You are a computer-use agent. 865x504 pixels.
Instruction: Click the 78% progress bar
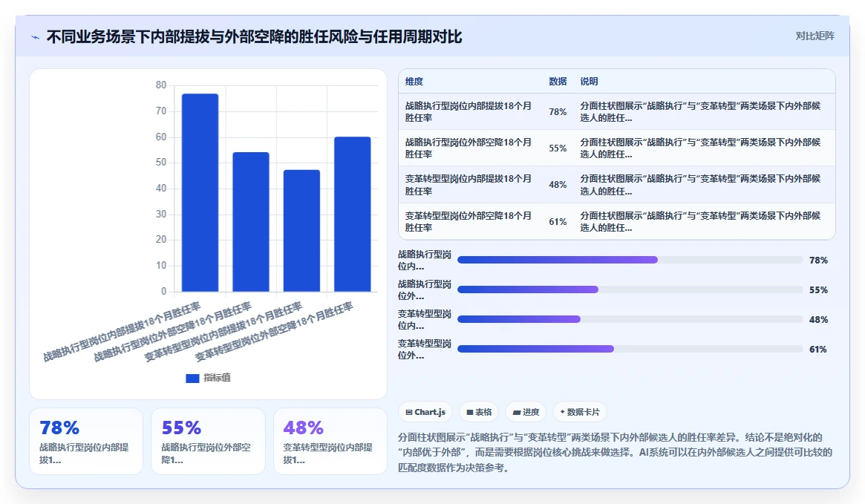[x=630, y=260]
